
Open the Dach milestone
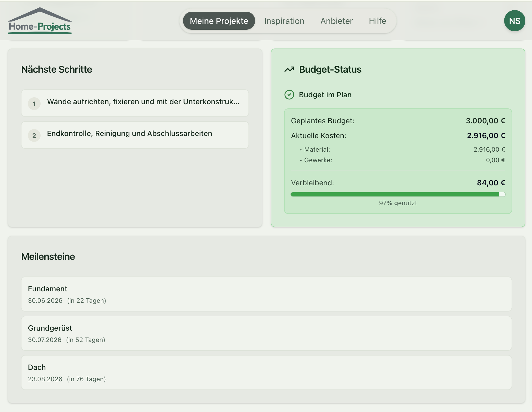point(267,372)
